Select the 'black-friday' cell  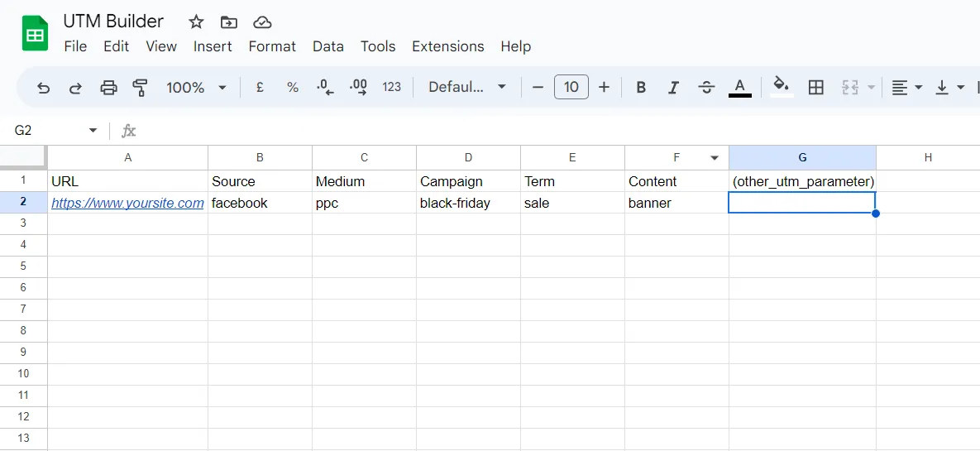469,203
